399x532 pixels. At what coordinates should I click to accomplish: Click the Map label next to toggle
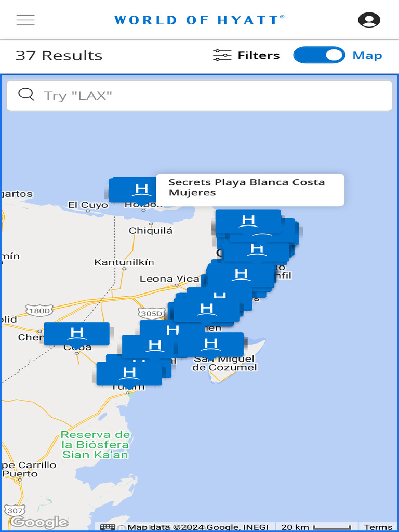(367, 55)
